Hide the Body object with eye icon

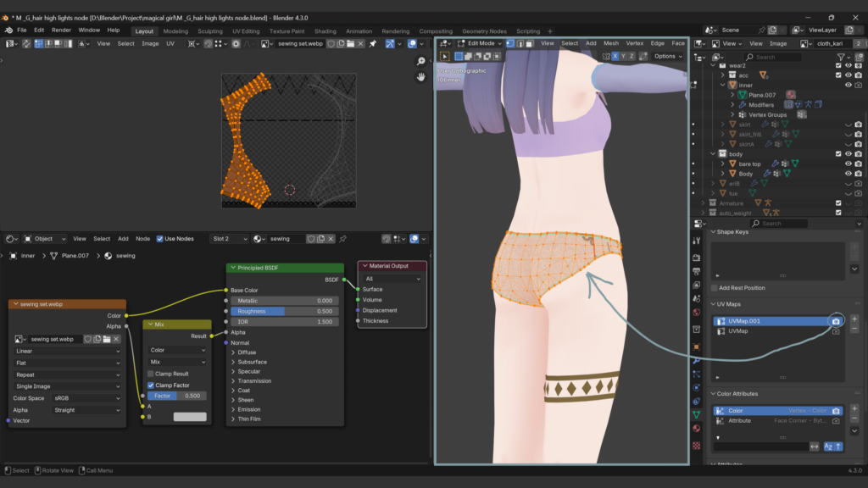[849, 174]
